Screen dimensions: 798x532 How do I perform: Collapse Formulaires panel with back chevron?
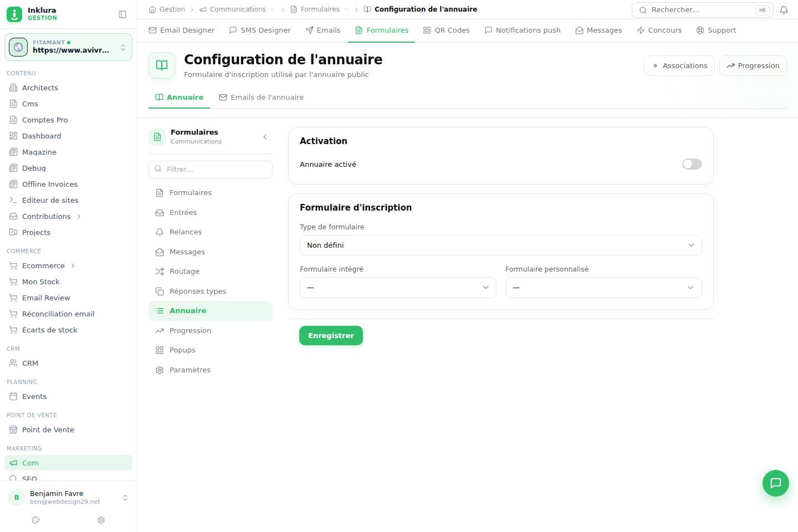tap(265, 137)
